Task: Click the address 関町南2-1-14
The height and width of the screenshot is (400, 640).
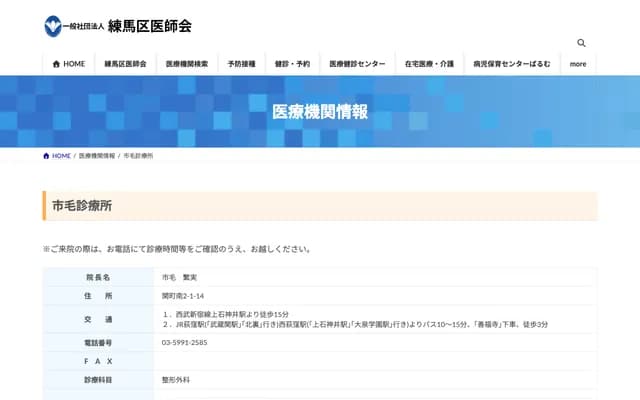Action: (183, 296)
